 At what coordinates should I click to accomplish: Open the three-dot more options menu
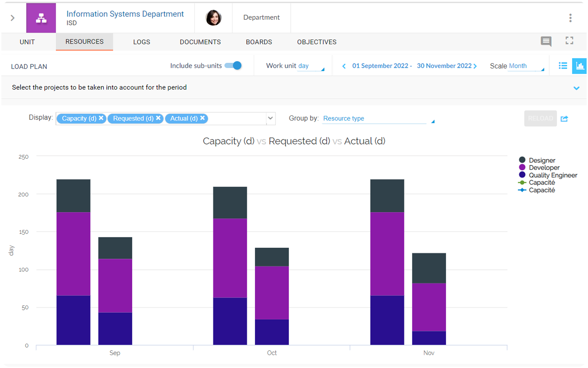click(x=570, y=18)
